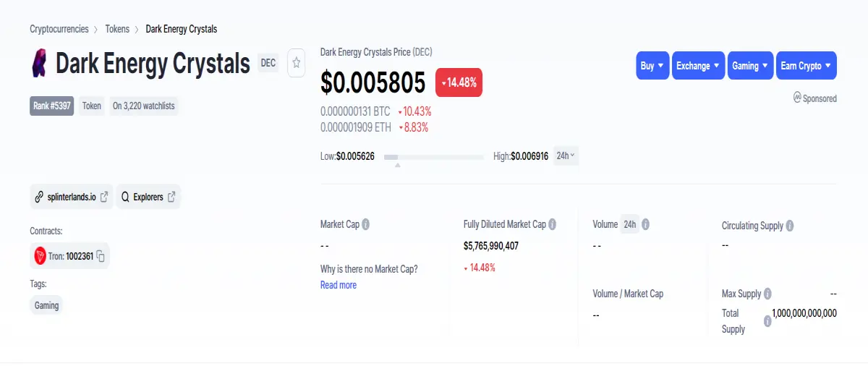The width and height of the screenshot is (868, 366).
Task: Click the 14.48% price change badge
Action: (x=459, y=82)
